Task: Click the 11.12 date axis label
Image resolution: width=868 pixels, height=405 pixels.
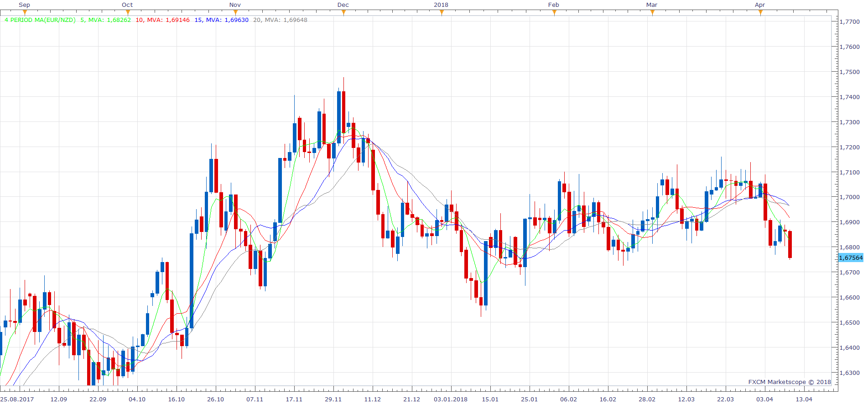Action: [372, 399]
